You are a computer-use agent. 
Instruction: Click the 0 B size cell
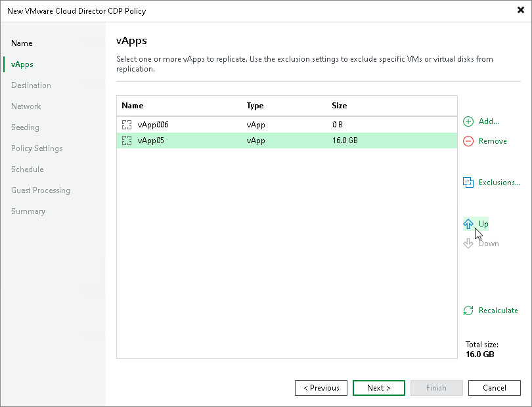(x=338, y=125)
